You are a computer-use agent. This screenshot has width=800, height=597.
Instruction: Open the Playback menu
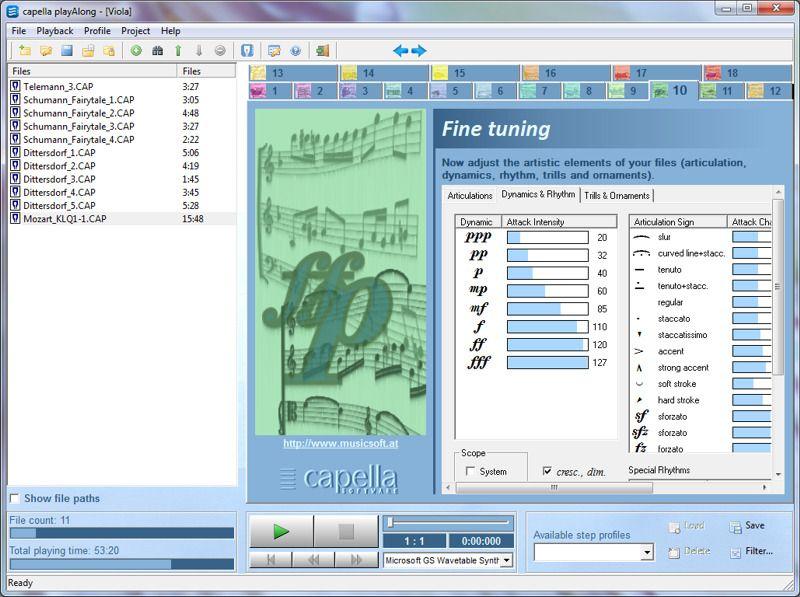tap(55, 31)
